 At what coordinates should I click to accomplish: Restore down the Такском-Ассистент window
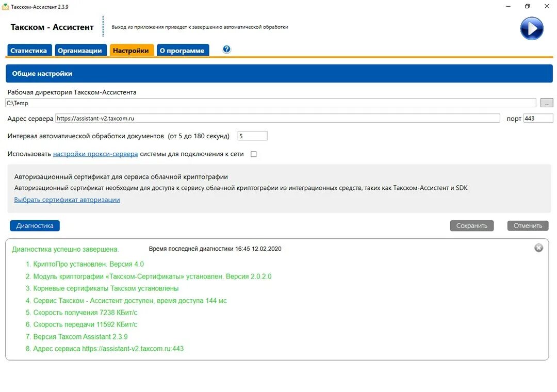coord(528,6)
